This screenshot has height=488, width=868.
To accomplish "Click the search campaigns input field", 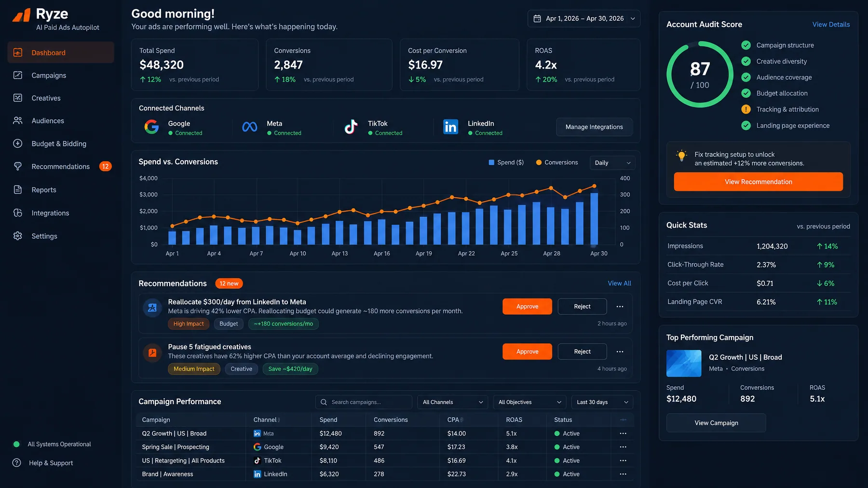I will click(364, 402).
